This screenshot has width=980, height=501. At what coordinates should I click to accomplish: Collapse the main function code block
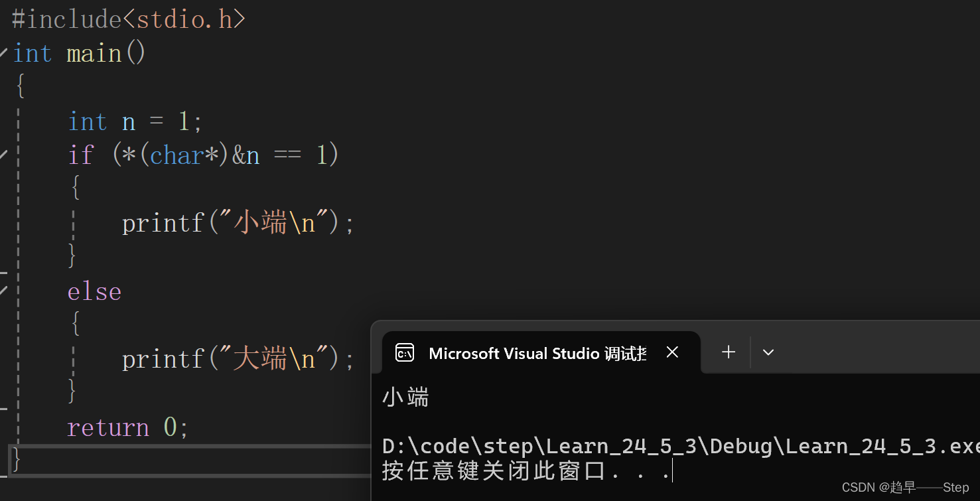tap(4, 52)
